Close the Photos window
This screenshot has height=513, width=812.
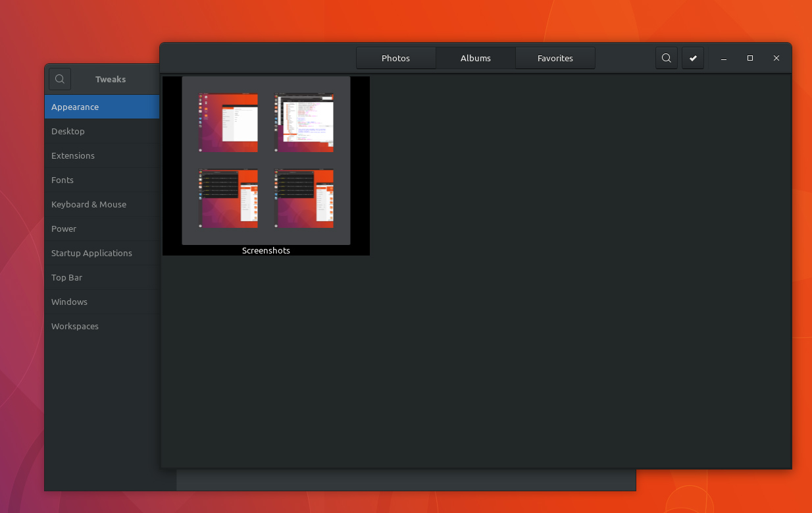(x=776, y=59)
